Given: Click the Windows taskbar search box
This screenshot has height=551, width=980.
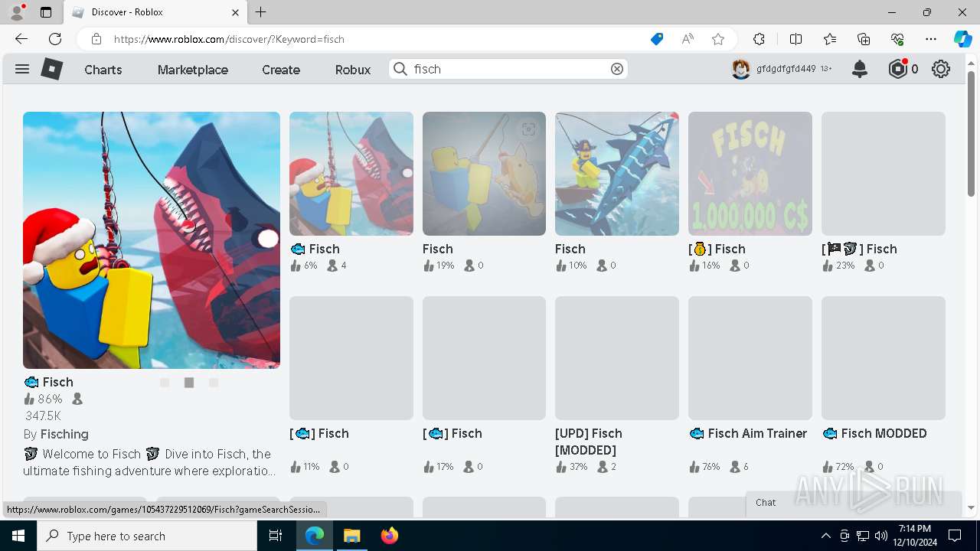Looking at the screenshot, I should tap(147, 536).
